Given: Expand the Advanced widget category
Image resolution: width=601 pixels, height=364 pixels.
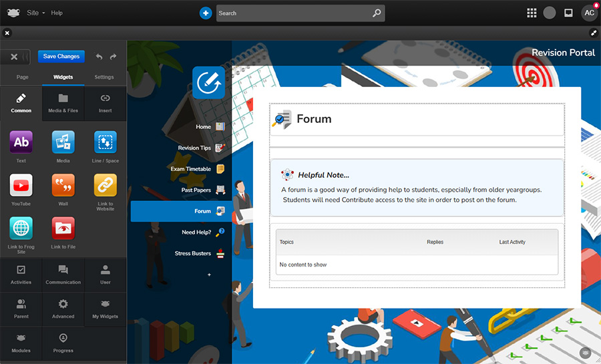Looking at the screenshot, I should tap(63, 308).
